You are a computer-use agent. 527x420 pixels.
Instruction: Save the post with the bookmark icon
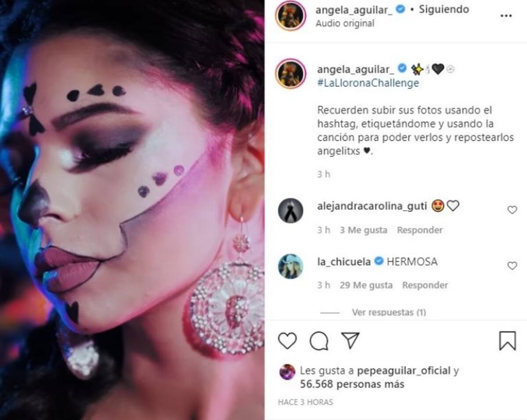[507, 340]
